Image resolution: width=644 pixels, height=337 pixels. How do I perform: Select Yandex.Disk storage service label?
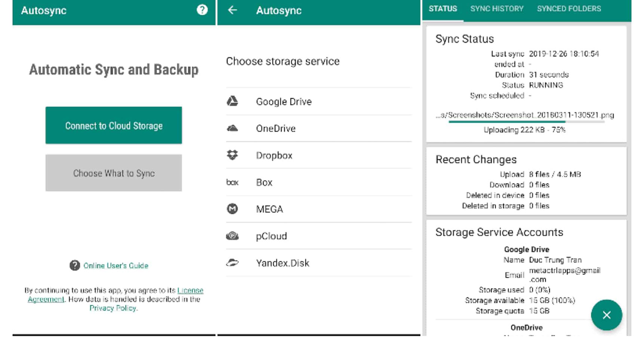point(283,263)
